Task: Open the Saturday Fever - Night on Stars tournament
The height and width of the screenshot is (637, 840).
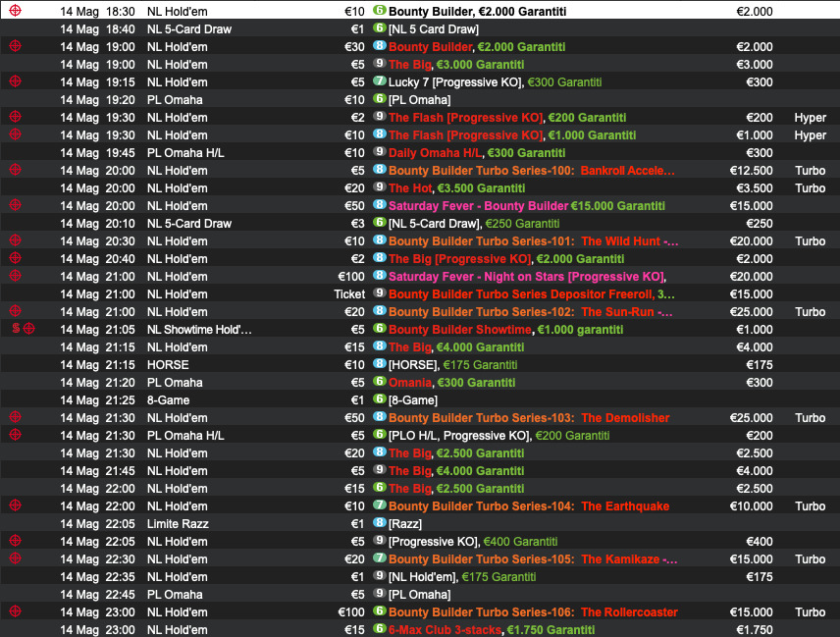Action: tap(527, 277)
